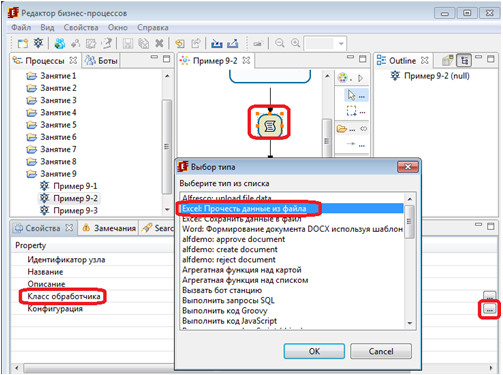Viewport: 503px width, 375px height.
Task: Click the Класс обработчика property row
Action: coord(64,296)
